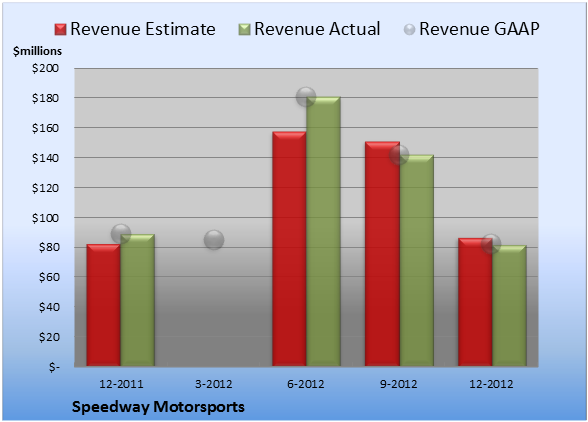Select the green actual bar for 12-2012

pos(509,306)
